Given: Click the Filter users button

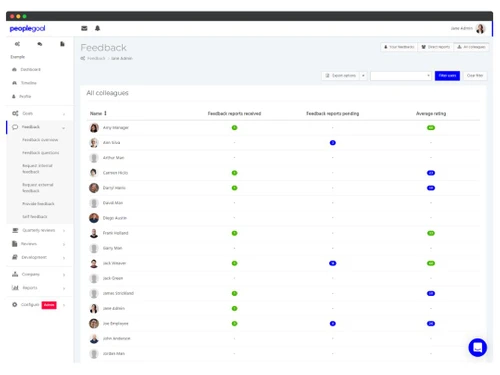Looking at the screenshot, I should tap(447, 76).
